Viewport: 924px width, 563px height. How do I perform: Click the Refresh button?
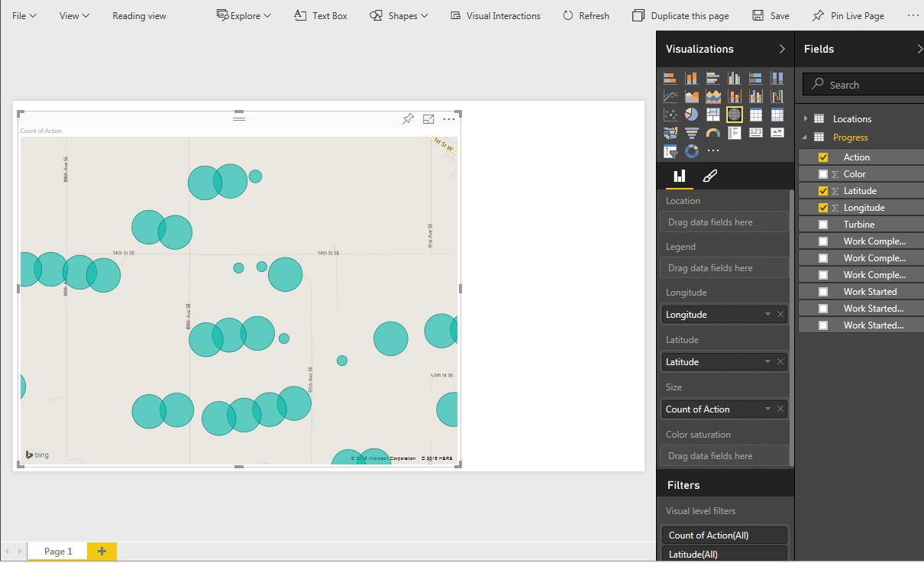(586, 15)
